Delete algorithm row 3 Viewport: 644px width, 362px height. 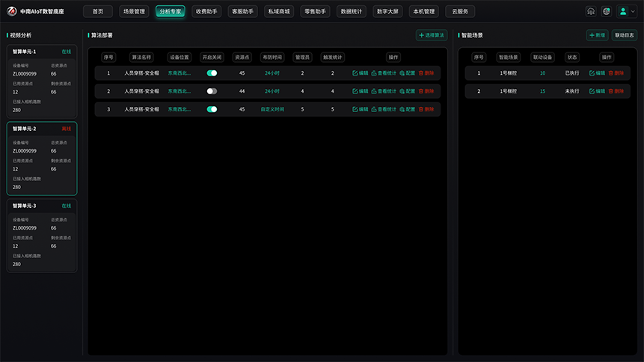[426, 109]
